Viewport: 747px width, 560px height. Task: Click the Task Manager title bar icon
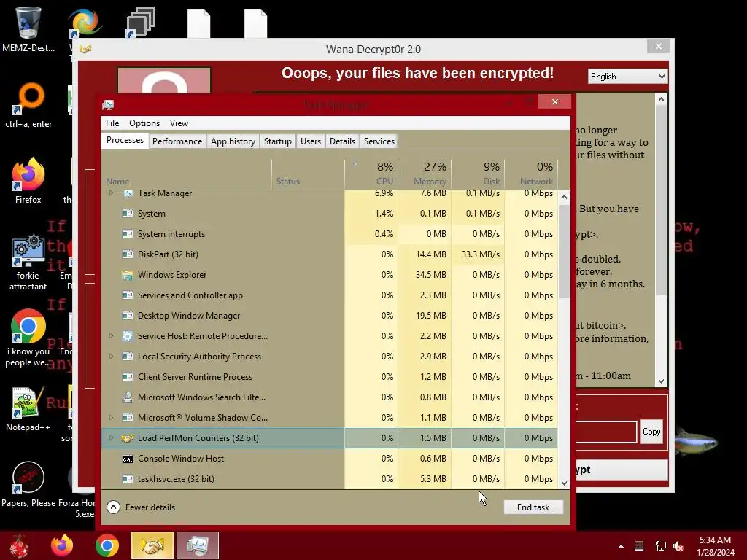108,105
